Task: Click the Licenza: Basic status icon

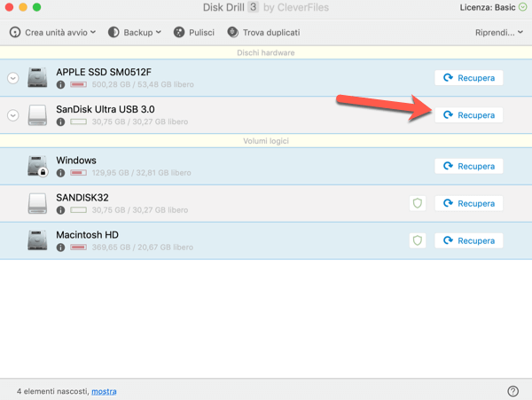Action: point(523,7)
